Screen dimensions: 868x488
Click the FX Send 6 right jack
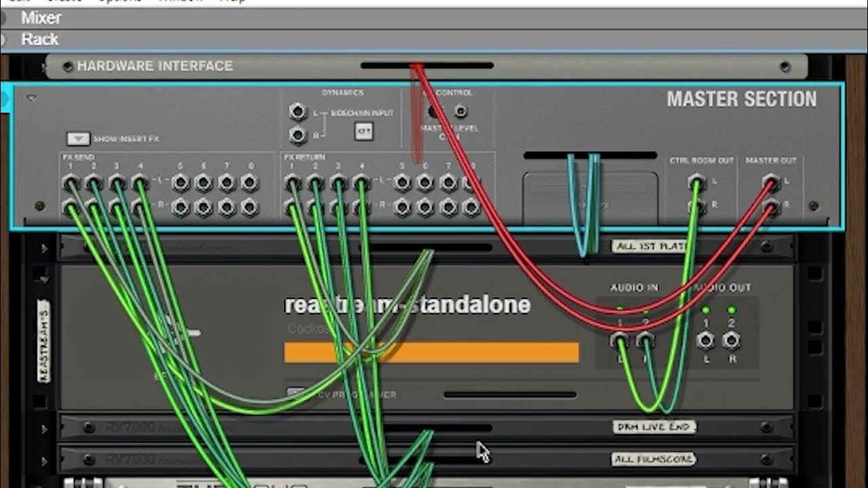(203, 207)
